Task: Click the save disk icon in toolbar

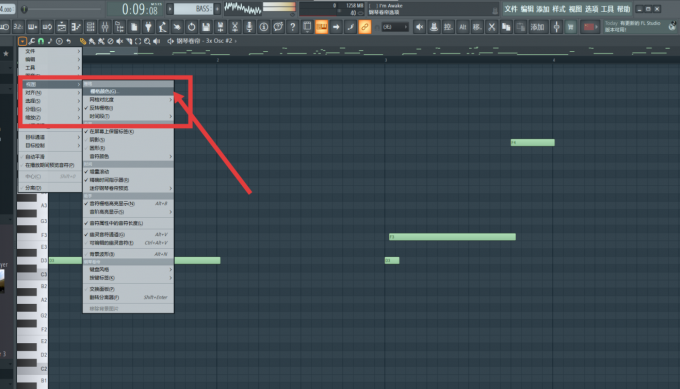Action: point(206,27)
